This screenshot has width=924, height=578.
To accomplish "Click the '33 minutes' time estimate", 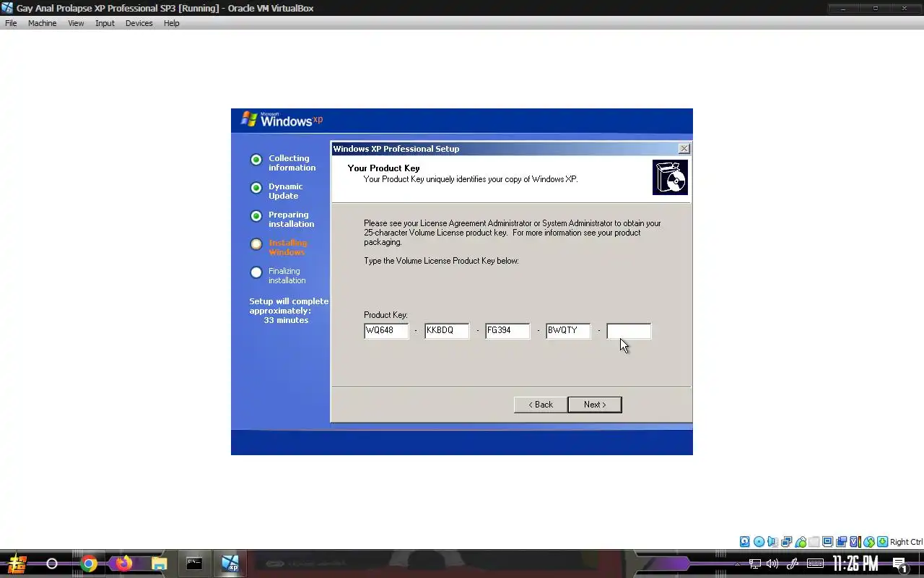I will point(286,320).
